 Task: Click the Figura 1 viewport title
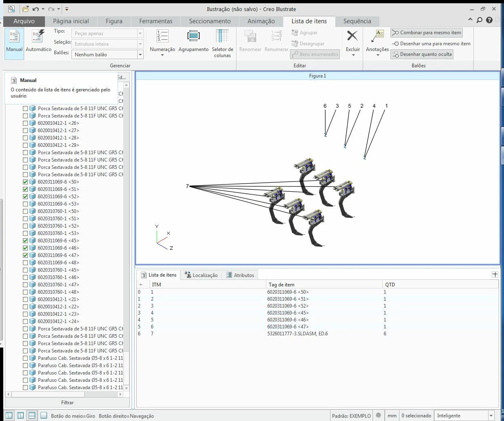coord(317,76)
